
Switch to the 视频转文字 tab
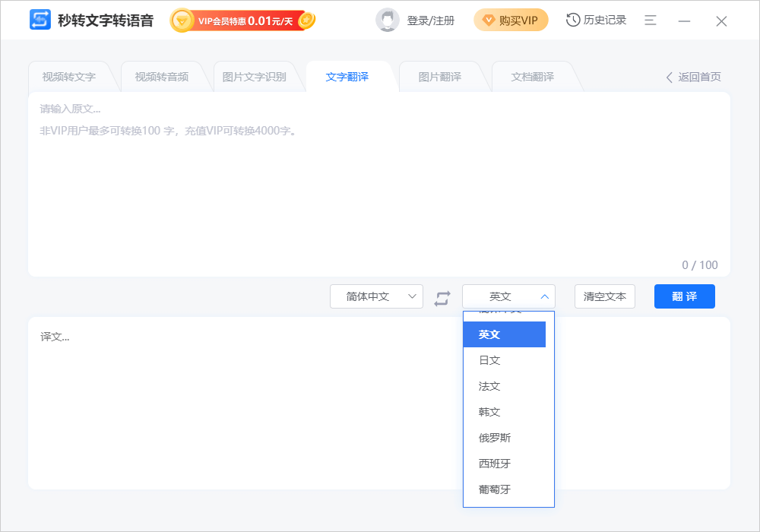69,77
